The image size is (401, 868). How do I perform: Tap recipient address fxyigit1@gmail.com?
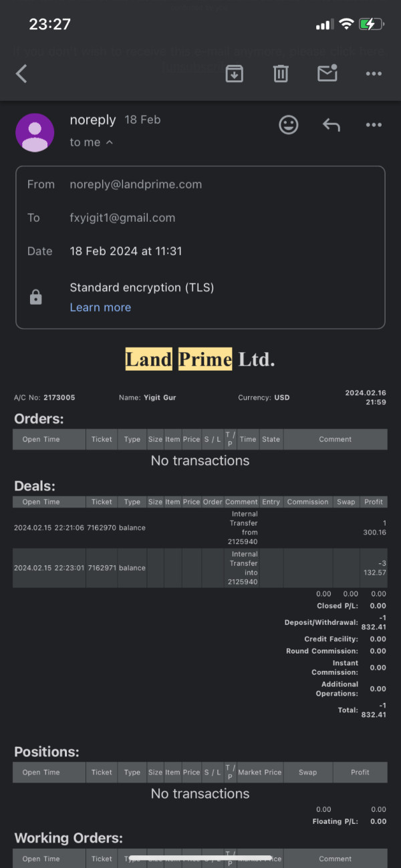point(122,218)
